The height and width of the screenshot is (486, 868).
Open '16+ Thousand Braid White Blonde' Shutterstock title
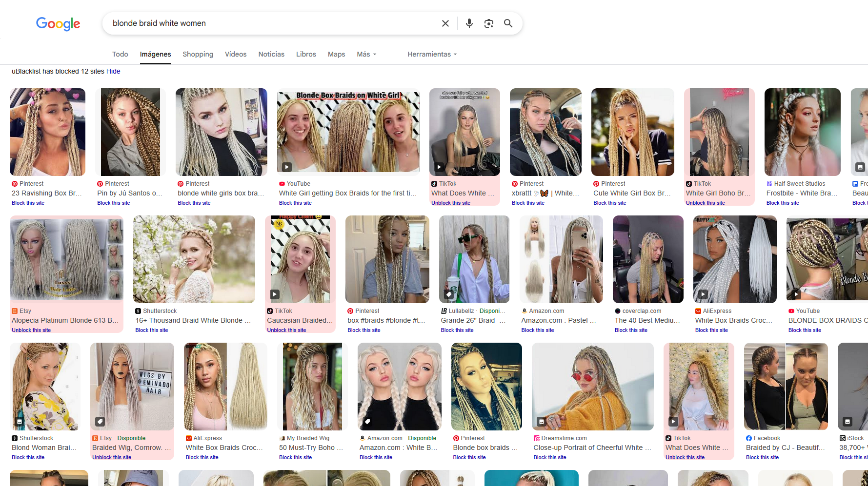193,320
